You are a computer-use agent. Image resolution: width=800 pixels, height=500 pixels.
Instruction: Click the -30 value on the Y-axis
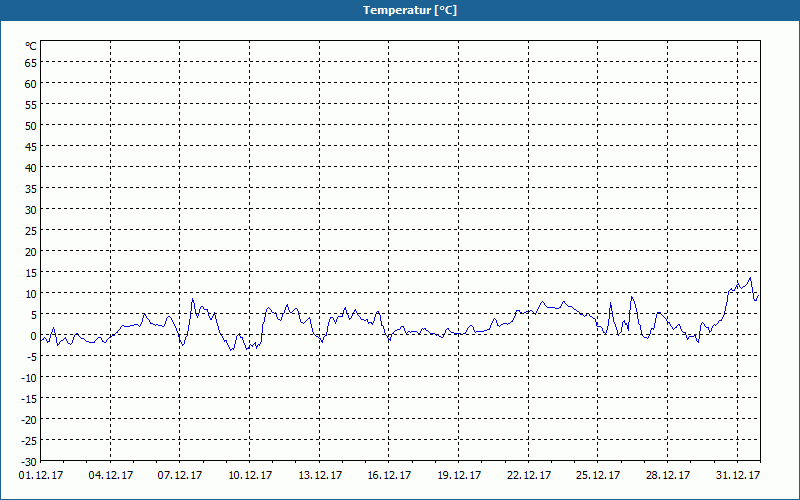[x=29, y=462]
